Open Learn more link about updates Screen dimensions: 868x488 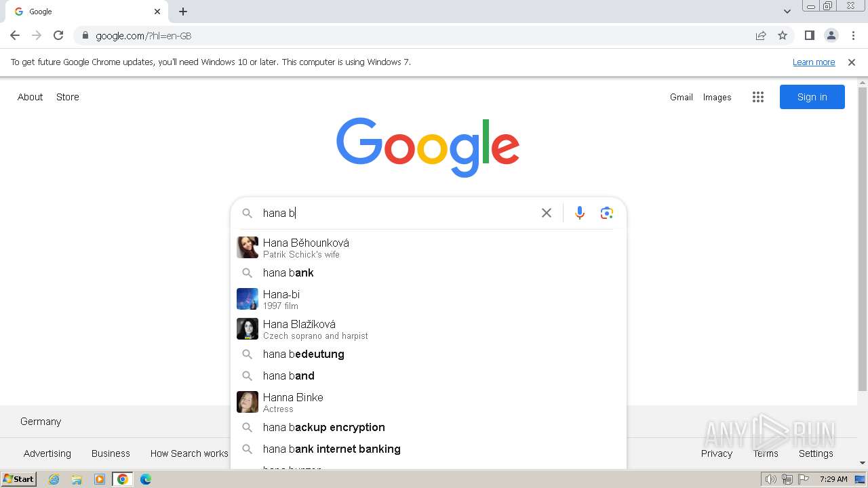click(814, 62)
